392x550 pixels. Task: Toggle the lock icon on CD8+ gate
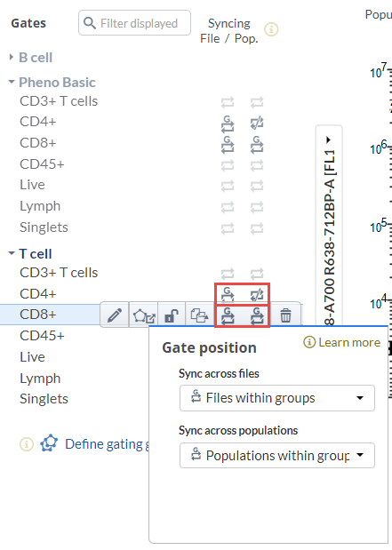172,315
